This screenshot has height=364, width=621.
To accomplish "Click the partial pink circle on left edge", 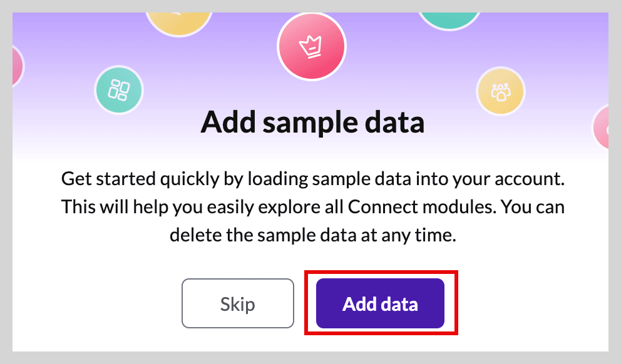I will (x=18, y=66).
